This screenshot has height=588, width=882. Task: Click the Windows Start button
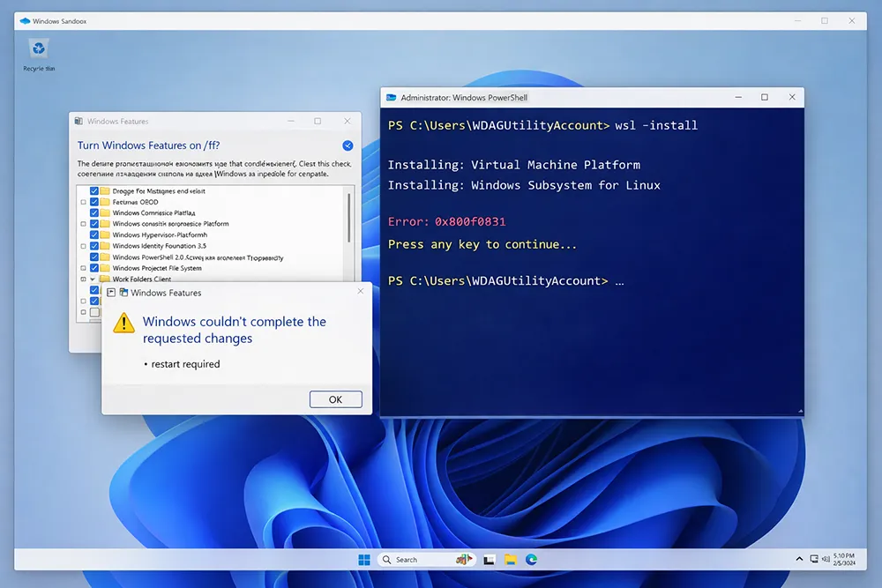[364, 559]
